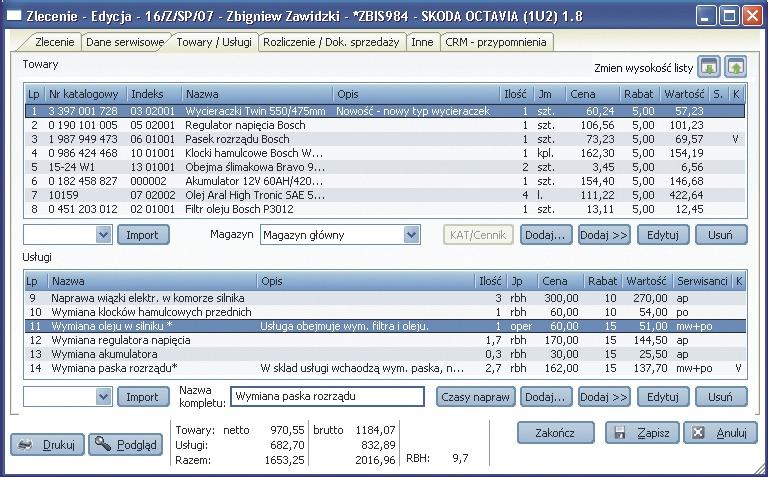This screenshot has height=477, width=768.
Task: Expand the import dropdown in the Usługi section
Action: tap(103, 397)
